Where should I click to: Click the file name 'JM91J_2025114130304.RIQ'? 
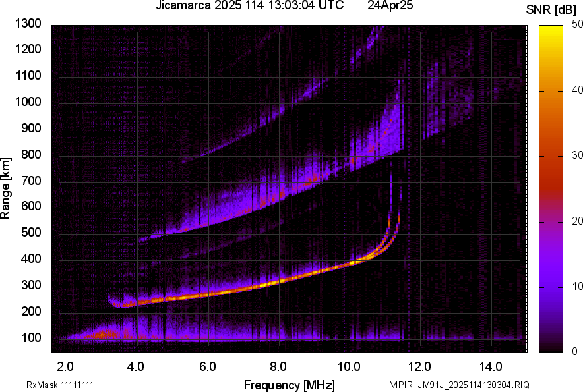474,385
